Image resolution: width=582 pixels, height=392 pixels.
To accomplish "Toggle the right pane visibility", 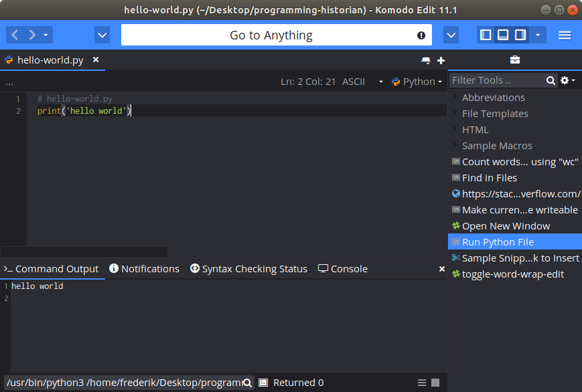I will 520,34.
